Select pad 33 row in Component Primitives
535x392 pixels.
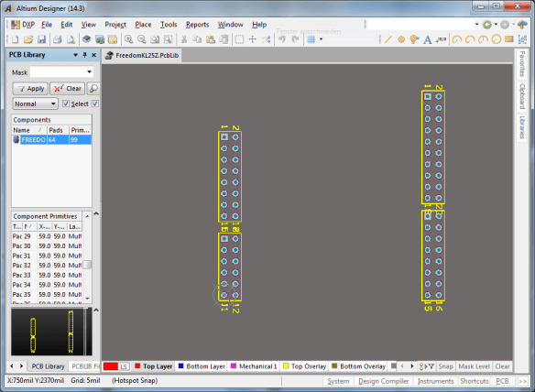47,275
